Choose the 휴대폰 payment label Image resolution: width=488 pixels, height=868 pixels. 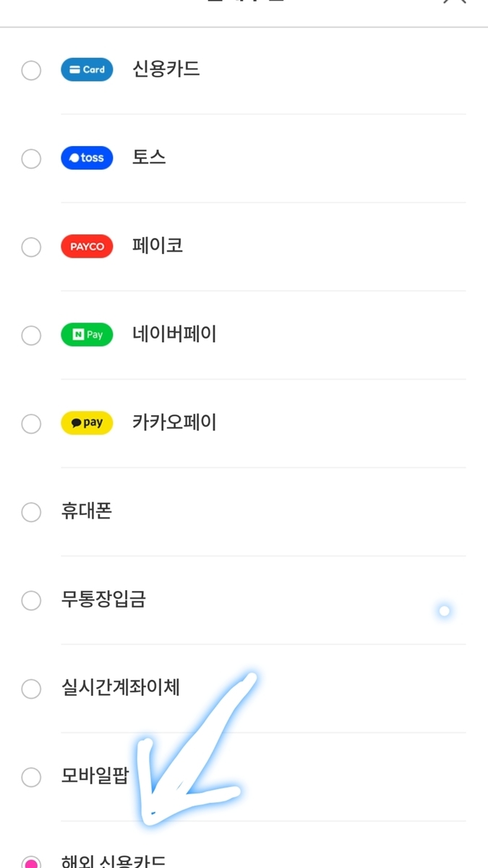tap(87, 511)
